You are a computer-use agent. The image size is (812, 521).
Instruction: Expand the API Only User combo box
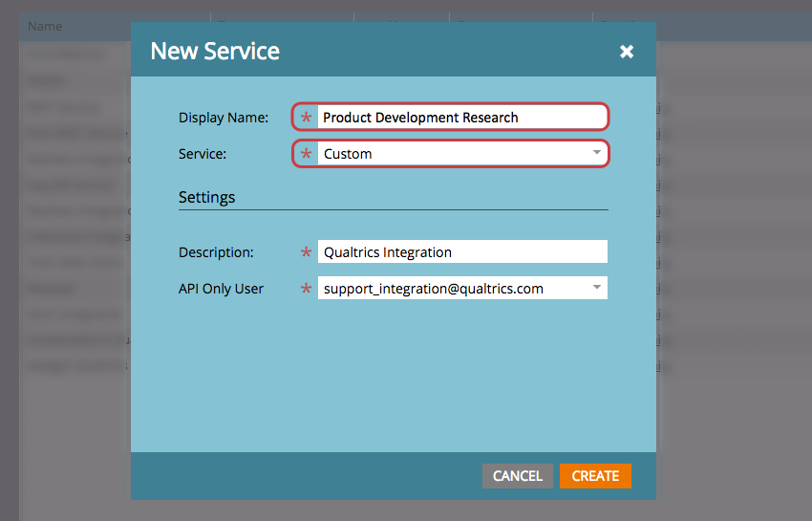(453, 288)
